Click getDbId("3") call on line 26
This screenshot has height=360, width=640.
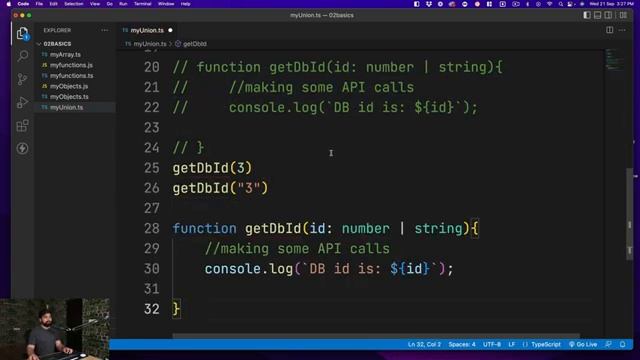coord(220,188)
